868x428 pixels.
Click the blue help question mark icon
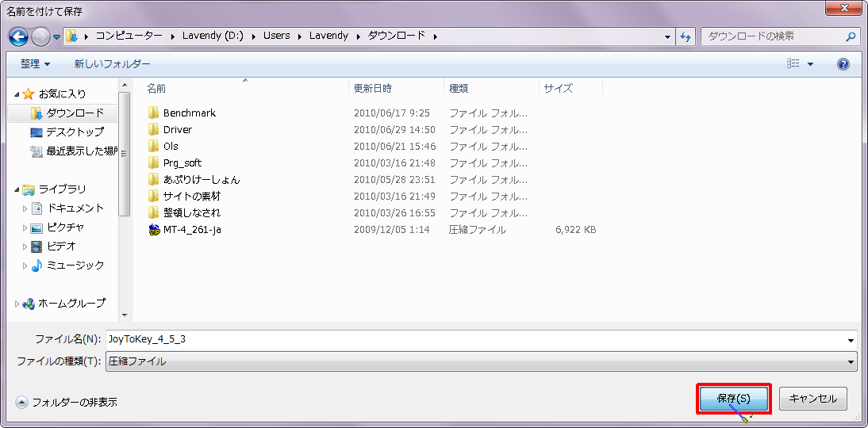[x=843, y=64]
